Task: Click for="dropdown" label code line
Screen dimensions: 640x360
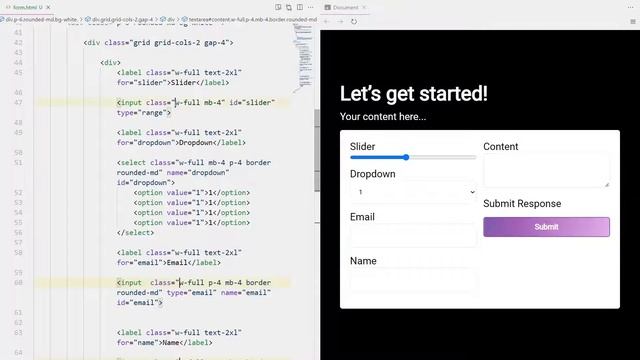Action: (x=181, y=142)
